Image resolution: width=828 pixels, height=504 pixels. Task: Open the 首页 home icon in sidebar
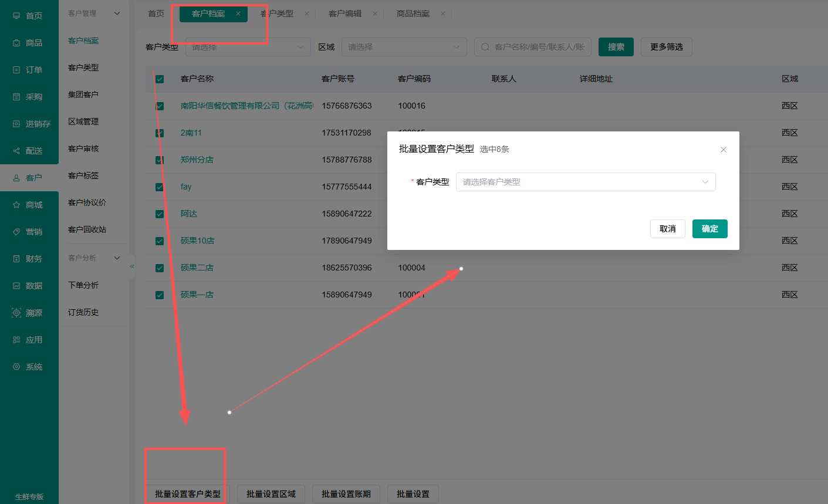point(16,16)
